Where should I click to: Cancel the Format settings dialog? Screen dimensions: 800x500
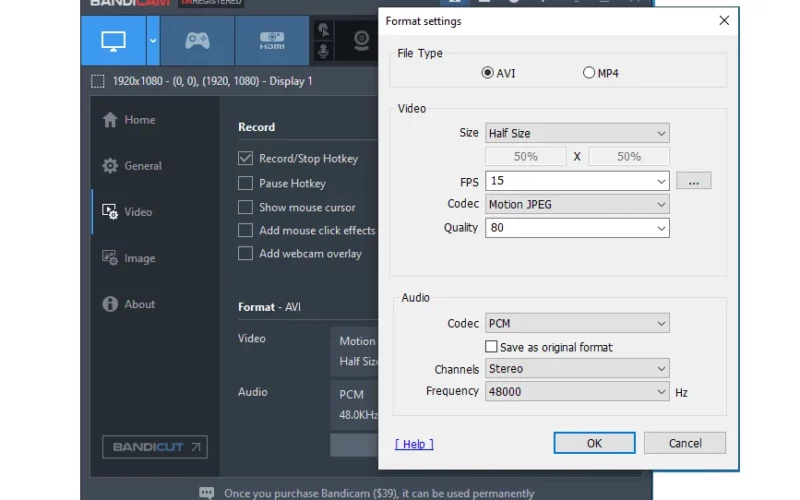(685, 443)
